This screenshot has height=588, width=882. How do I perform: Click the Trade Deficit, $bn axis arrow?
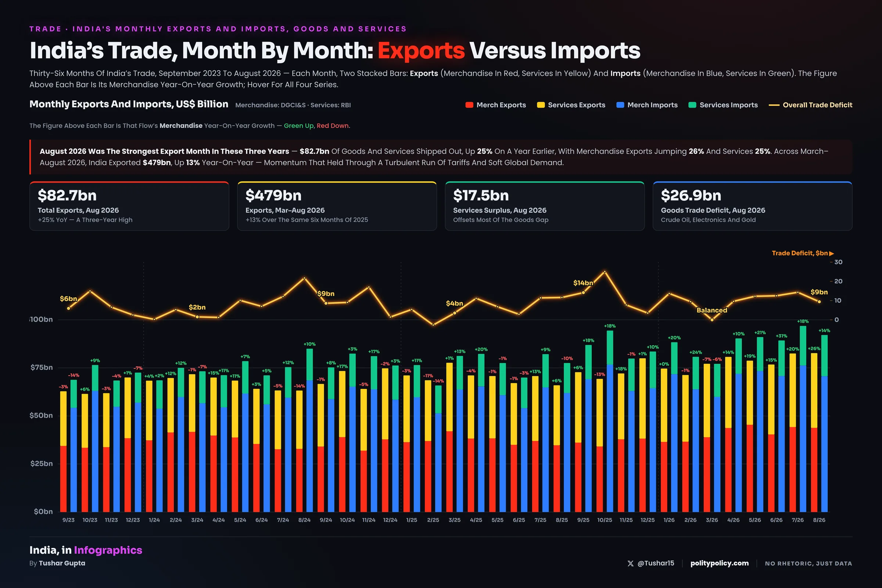[x=831, y=254]
